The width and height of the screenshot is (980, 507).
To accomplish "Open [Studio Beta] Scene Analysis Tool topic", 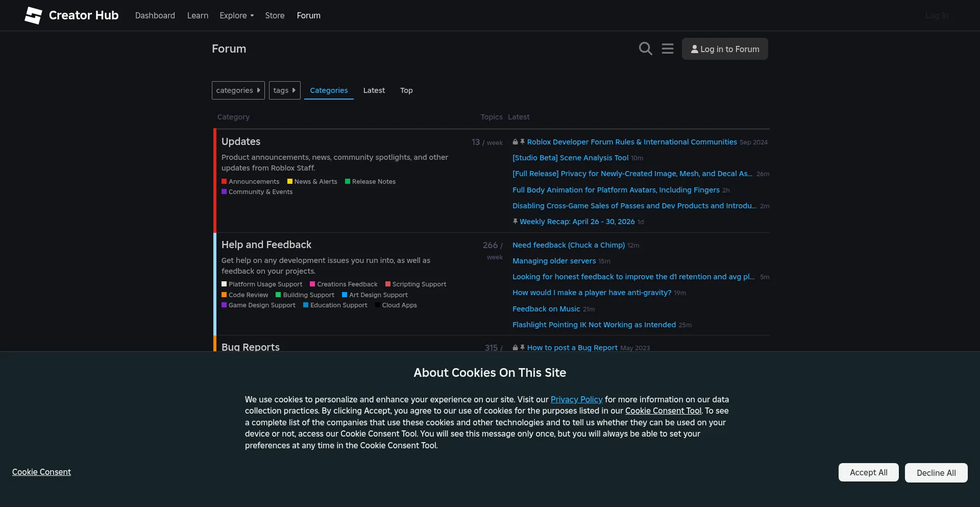I will tap(570, 158).
